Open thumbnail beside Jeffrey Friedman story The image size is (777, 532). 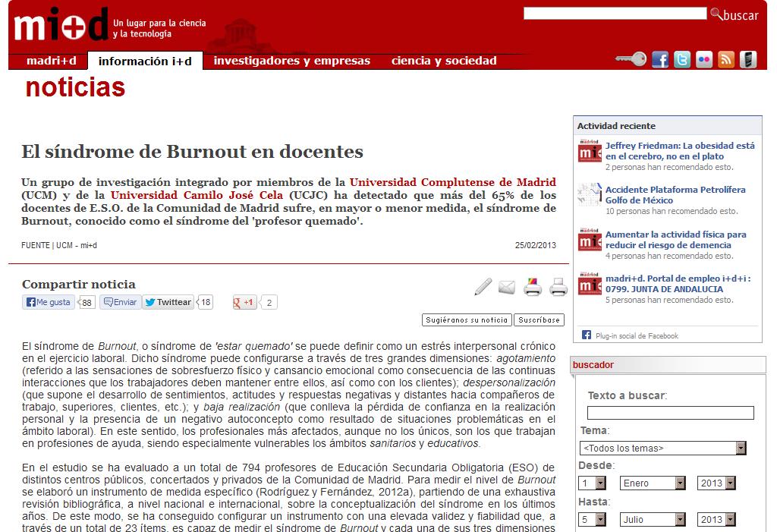click(x=590, y=151)
